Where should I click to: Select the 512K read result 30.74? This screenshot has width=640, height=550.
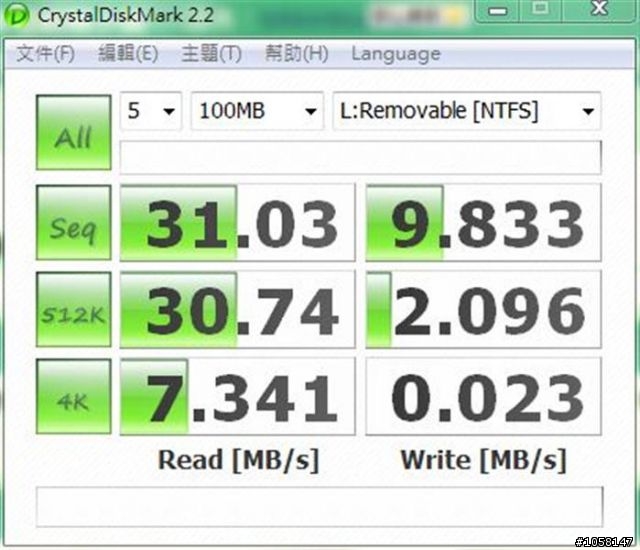point(238,310)
